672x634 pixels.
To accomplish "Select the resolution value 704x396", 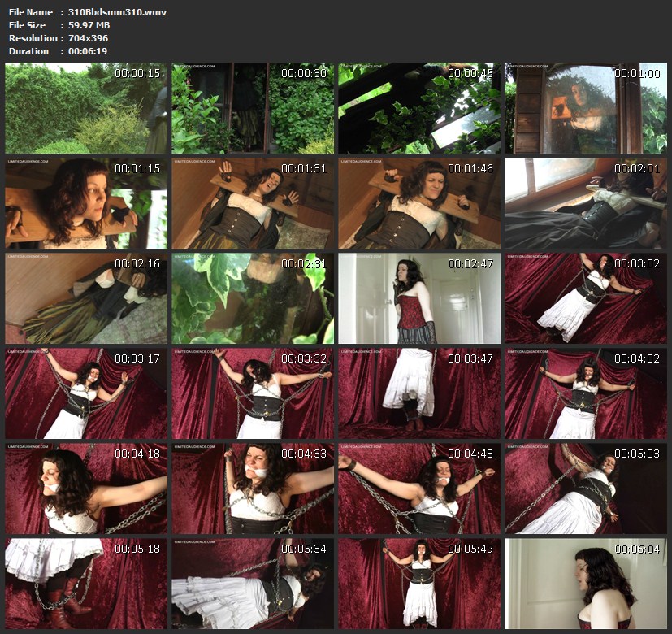I will 89,38.
